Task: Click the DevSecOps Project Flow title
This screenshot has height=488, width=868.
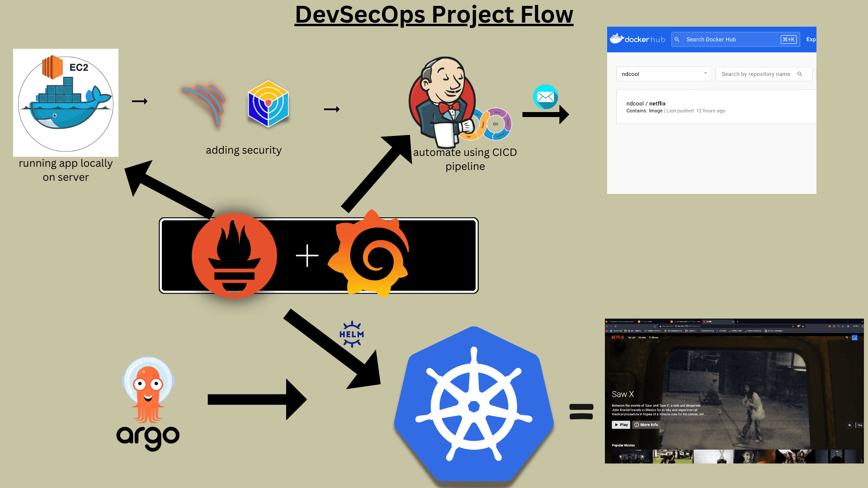Action: coord(434,14)
